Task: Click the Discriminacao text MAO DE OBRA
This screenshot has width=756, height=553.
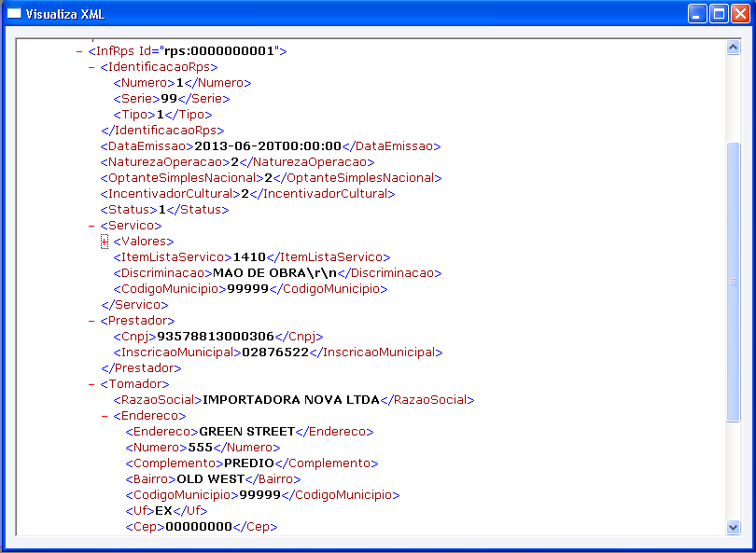Action: tap(259, 273)
